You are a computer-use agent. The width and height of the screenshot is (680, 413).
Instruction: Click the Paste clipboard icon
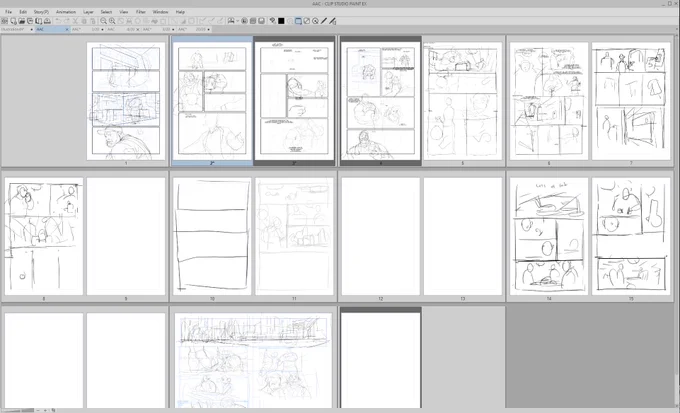(x=93, y=21)
